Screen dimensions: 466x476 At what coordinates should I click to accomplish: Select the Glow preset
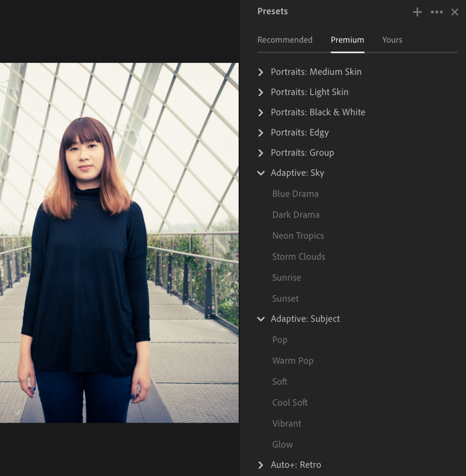pyautogui.click(x=282, y=445)
